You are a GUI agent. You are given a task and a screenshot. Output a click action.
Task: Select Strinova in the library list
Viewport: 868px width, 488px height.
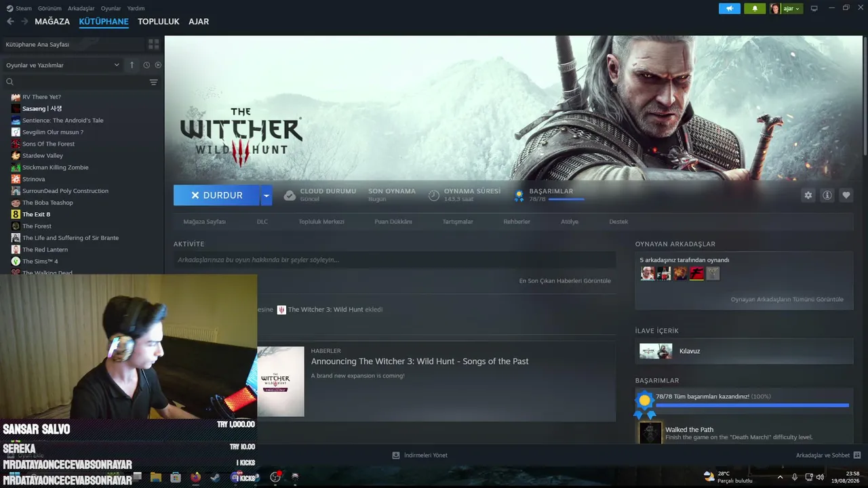point(33,179)
